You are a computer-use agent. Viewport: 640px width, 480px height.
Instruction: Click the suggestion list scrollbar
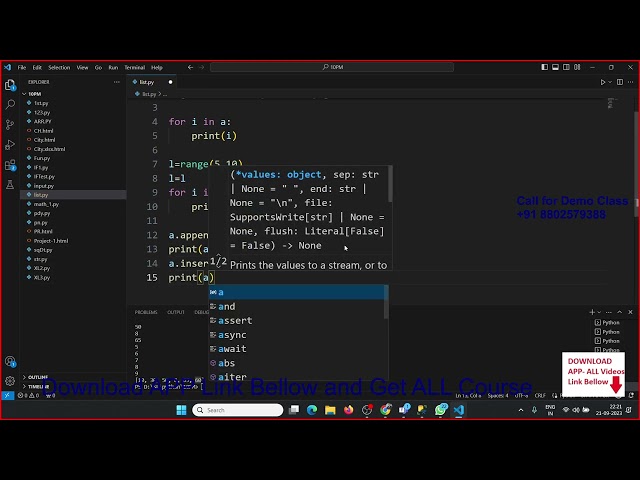tap(386, 302)
